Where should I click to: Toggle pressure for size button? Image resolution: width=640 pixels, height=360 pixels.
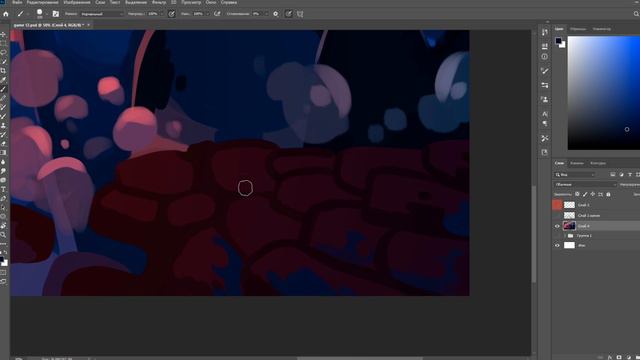tap(289, 14)
